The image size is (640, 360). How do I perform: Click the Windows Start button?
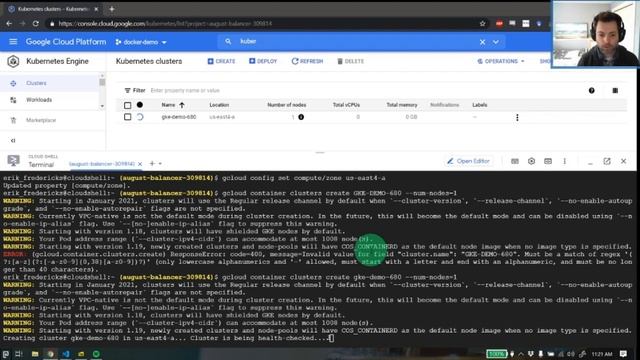(x=6, y=354)
